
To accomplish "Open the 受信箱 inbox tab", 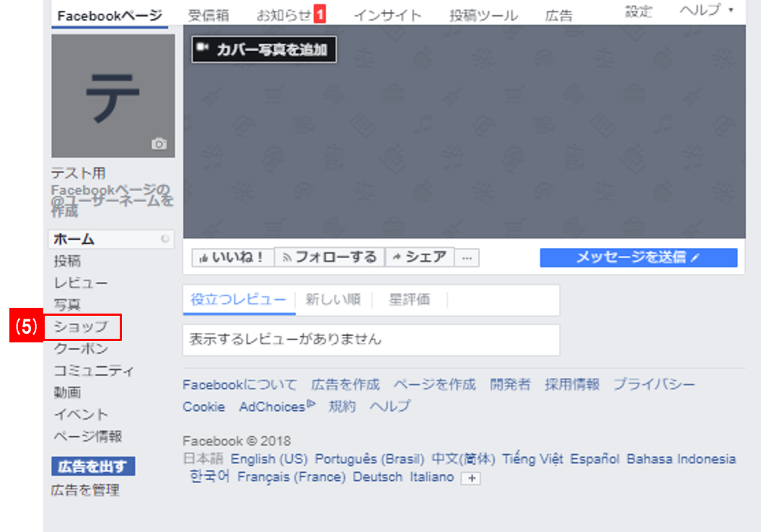I will tap(208, 15).
